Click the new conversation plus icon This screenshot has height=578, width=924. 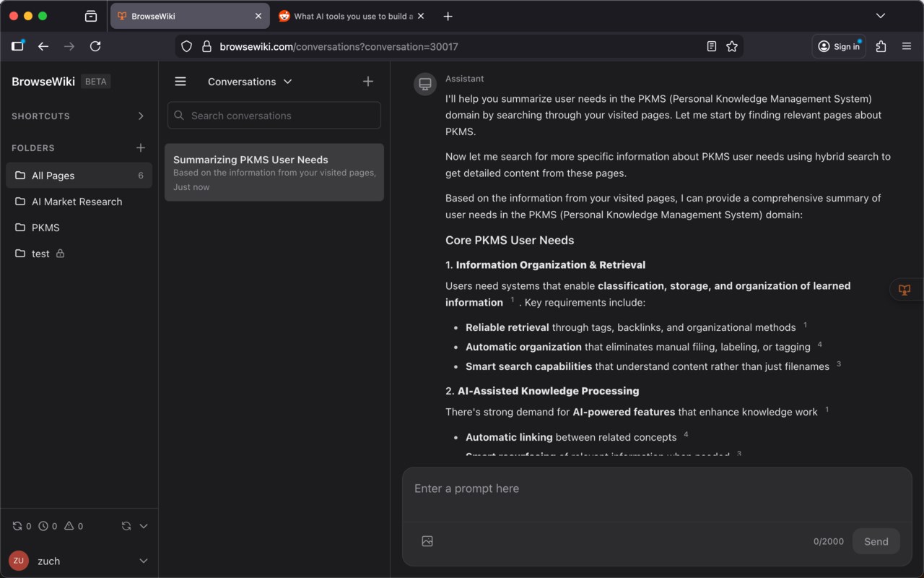click(x=368, y=82)
